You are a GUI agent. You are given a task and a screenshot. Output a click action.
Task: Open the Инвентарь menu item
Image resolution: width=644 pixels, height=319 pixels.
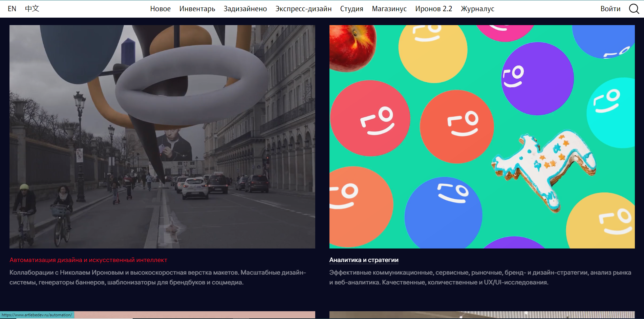point(197,9)
